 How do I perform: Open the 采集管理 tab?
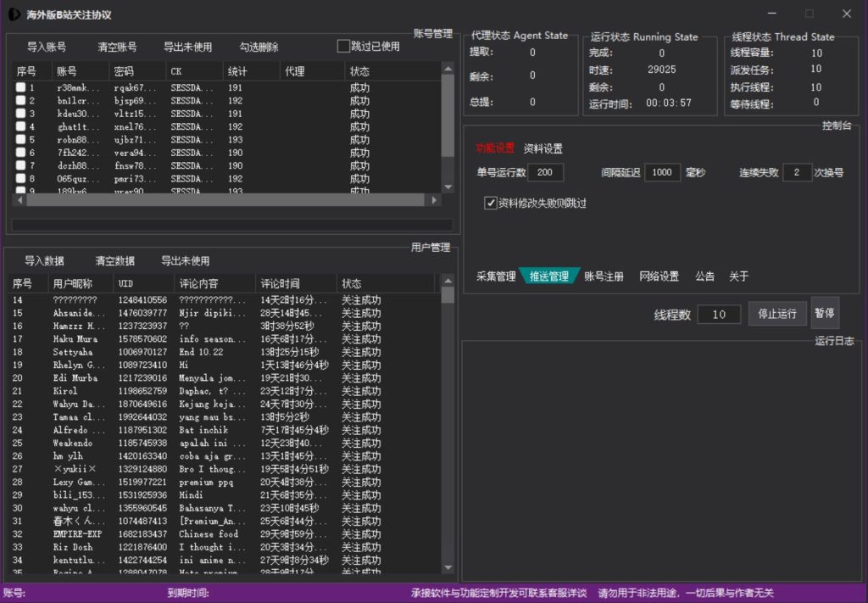pyautogui.click(x=496, y=276)
